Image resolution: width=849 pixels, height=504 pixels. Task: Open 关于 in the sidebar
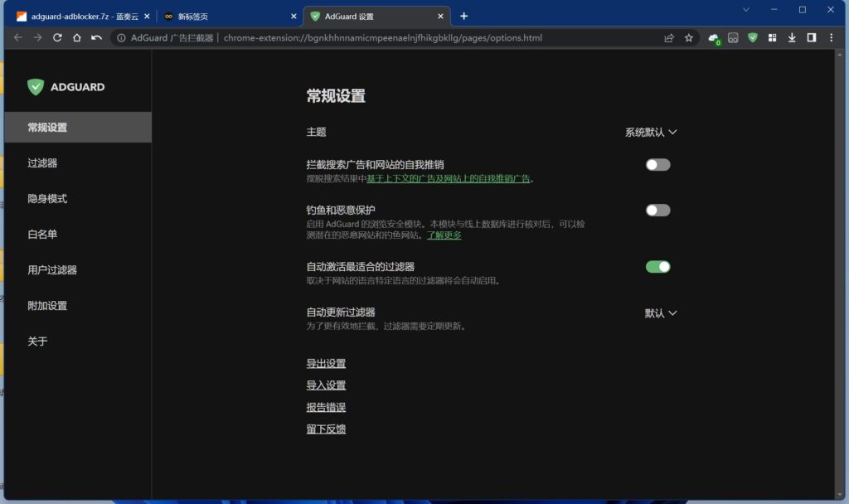coord(78,341)
